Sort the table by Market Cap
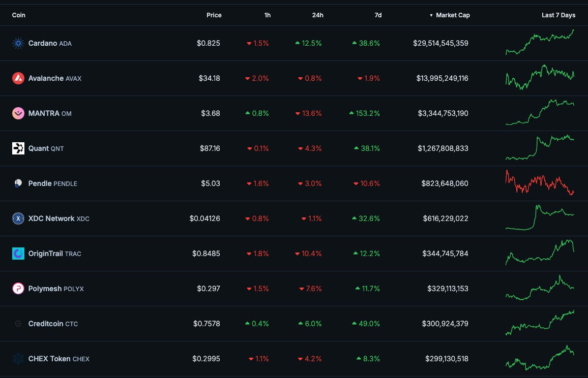Image resolution: width=588 pixels, height=378 pixels. [x=450, y=15]
